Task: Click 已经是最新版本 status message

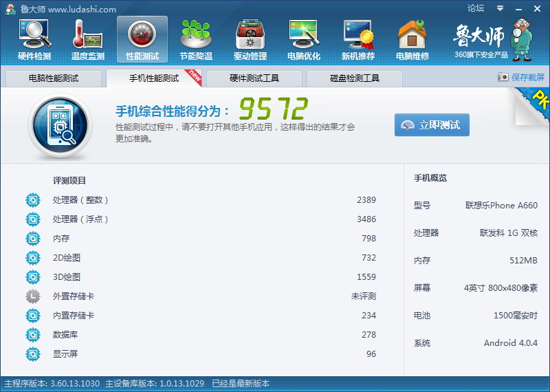Action: (241, 384)
